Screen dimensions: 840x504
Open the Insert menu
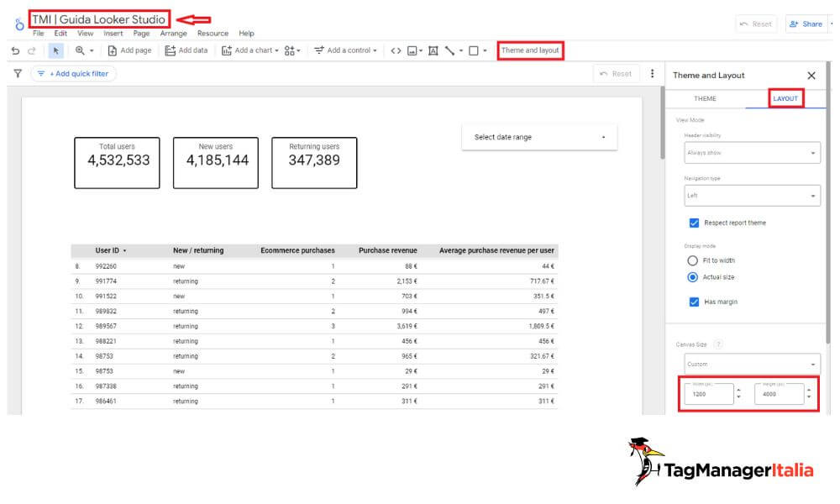(x=113, y=34)
